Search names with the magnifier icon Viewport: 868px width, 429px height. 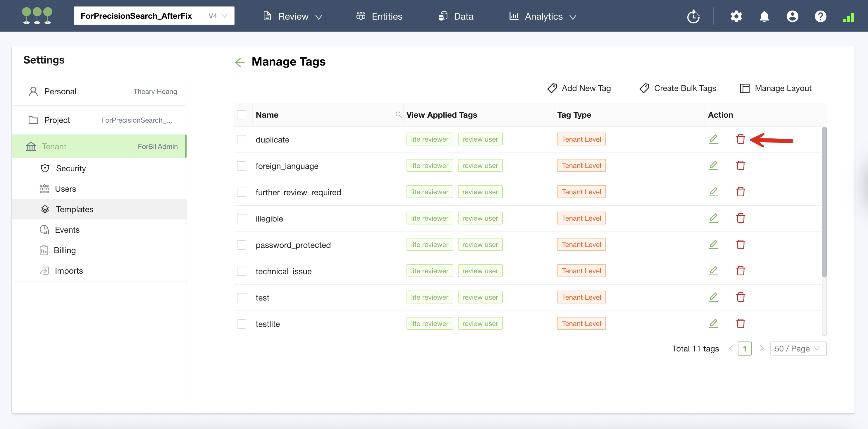click(x=398, y=115)
